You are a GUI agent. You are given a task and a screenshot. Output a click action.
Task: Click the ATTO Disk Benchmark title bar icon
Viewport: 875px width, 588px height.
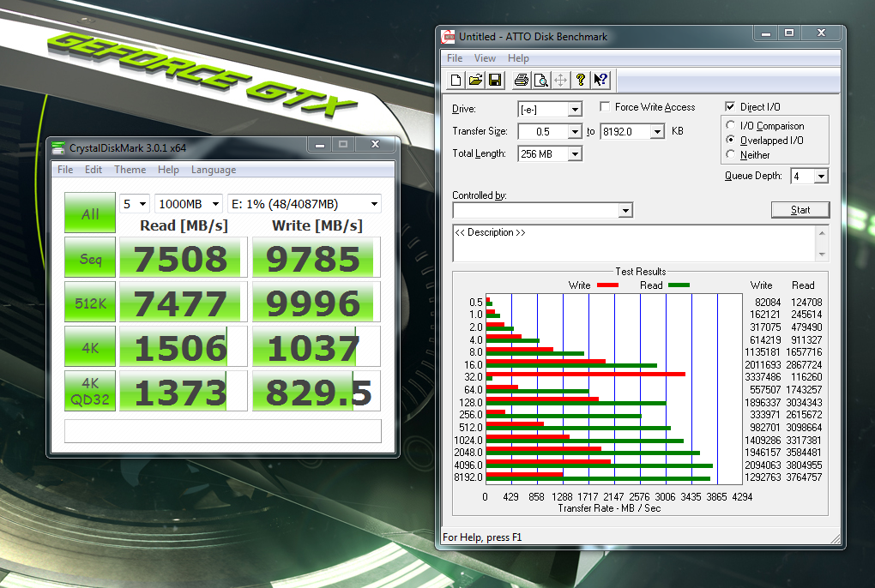[x=448, y=37]
